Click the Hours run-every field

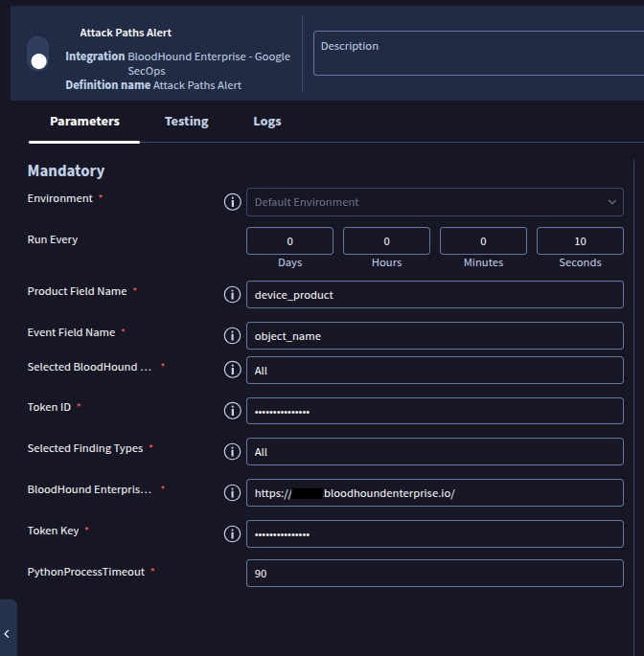(386, 241)
